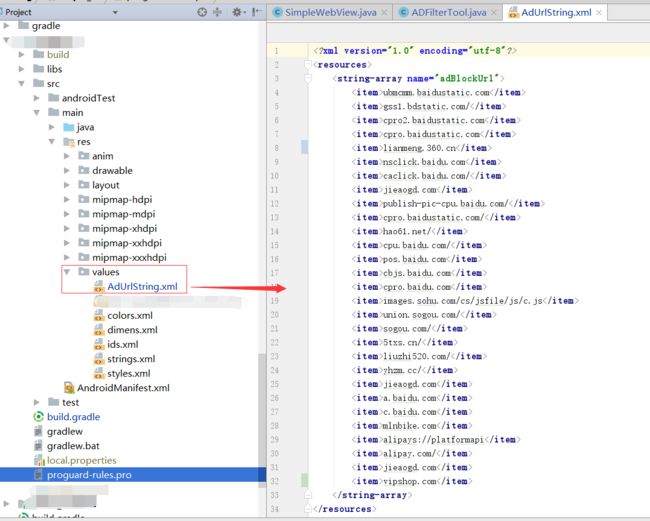This screenshot has width=650, height=521.
Task: Expand the gradle folder
Action: [x=6, y=26]
